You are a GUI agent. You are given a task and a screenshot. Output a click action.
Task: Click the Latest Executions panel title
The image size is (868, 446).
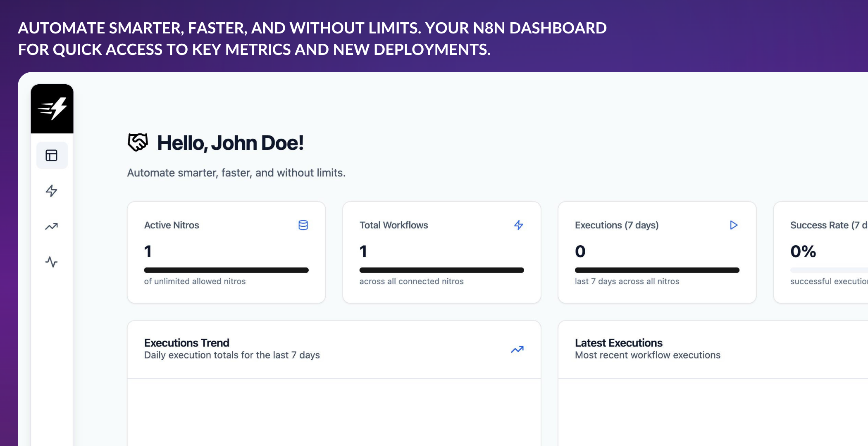tap(618, 343)
